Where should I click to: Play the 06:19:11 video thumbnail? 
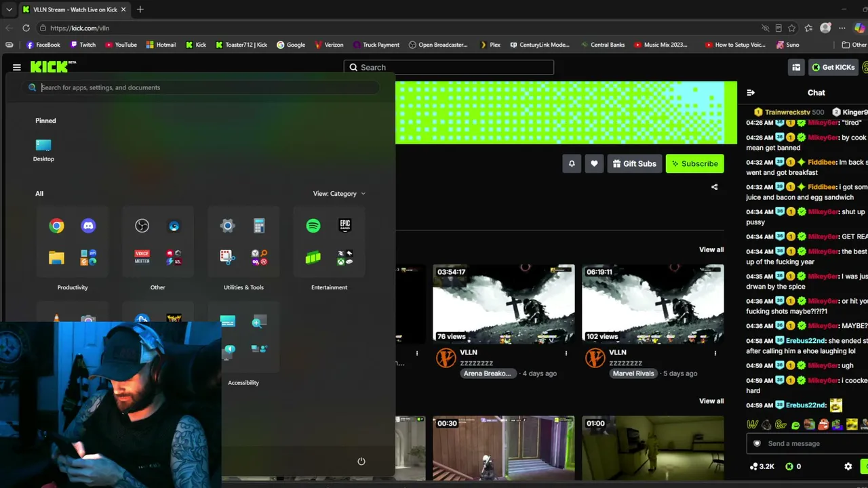point(653,304)
